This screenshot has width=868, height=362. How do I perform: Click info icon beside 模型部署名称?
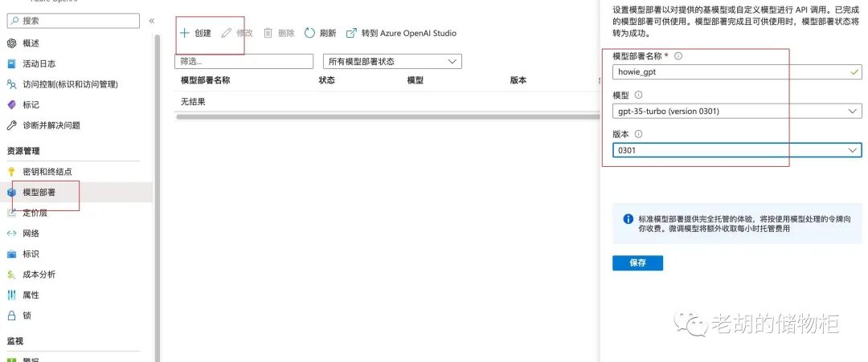point(678,56)
